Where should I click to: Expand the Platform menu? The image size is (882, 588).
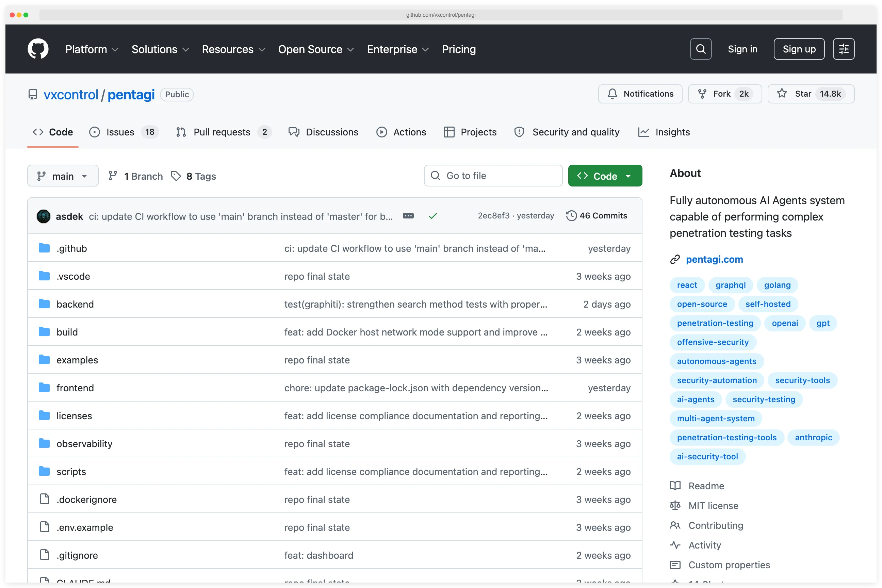[x=92, y=49]
